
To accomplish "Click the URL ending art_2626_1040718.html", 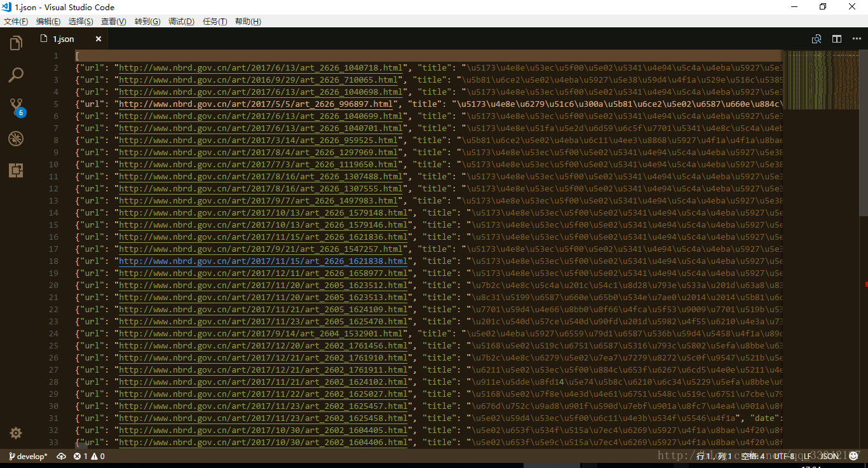I will [261, 67].
